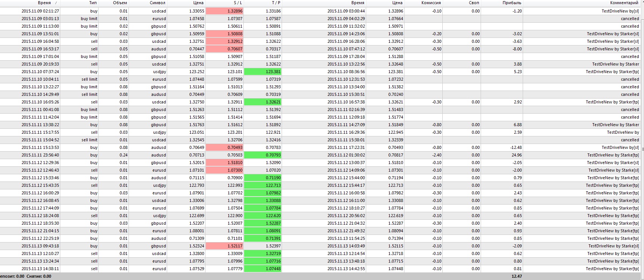Select the open time 2015.11.13 12:10:27
This screenshot has height=280, width=644.
(x=40, y=253)
